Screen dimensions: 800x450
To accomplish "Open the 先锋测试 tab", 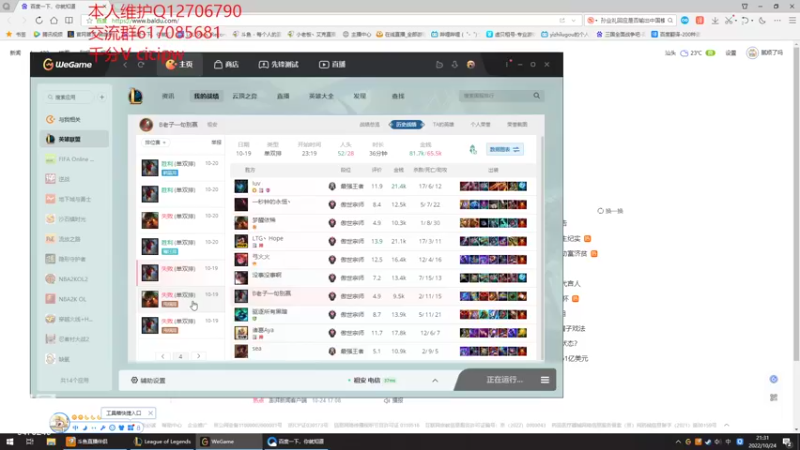I will tap(279, 64).
